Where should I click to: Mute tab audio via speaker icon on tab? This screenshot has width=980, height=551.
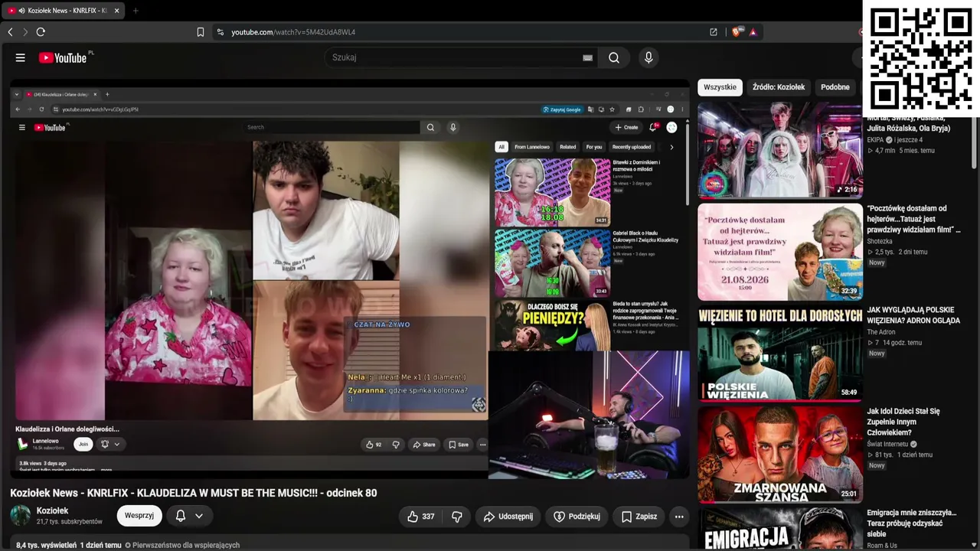[21, 11]
